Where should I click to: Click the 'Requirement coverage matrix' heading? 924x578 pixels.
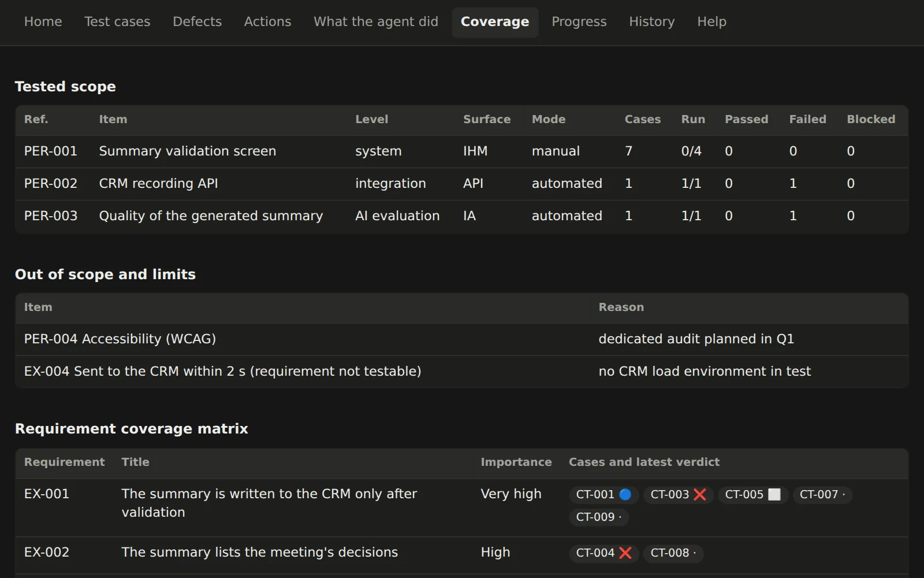click(x=132, y=429)
